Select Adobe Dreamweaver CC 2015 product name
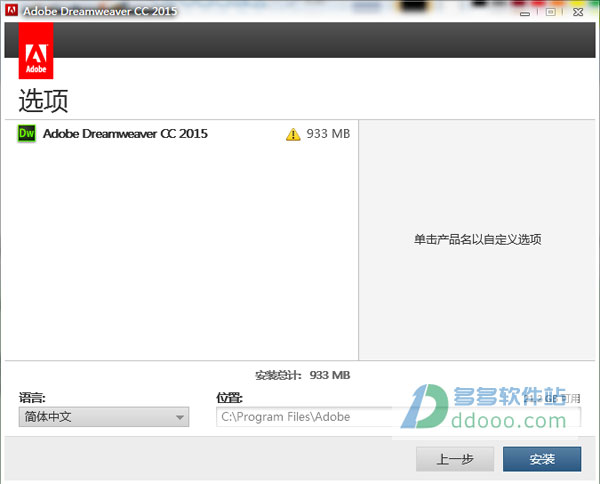Screen dimensions: 600x484 tap(125, 134)
